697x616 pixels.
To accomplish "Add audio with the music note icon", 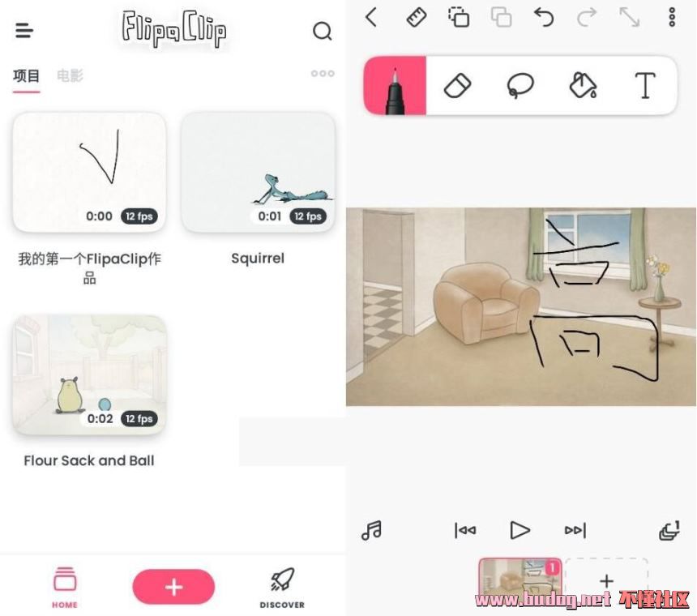I will (x=371, y=530).
